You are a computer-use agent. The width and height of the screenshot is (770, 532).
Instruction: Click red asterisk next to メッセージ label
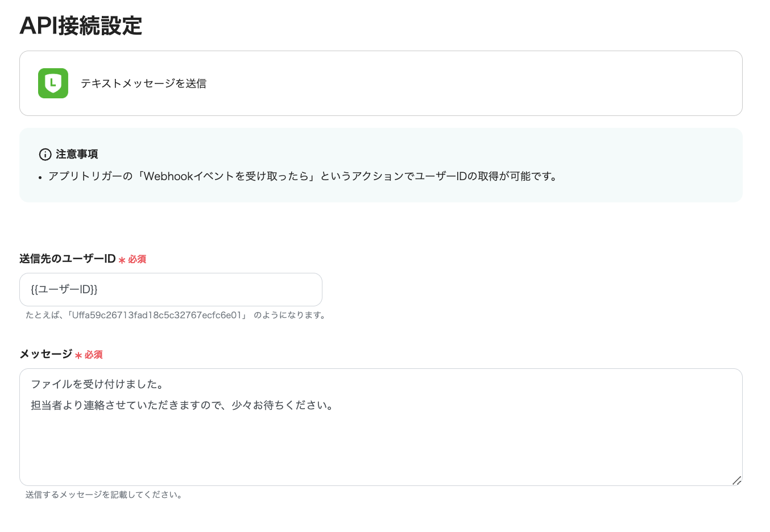point(78,355)
